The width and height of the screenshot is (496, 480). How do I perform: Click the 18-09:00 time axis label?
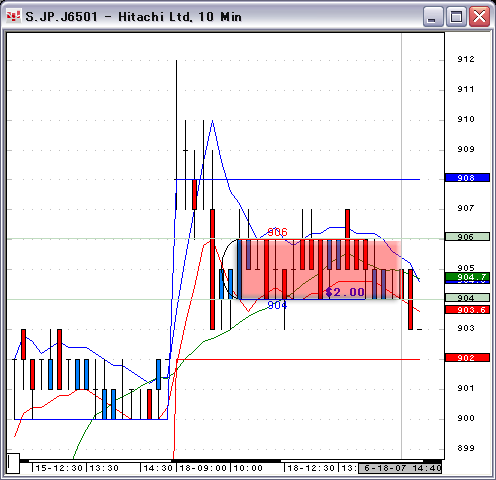[203, 468]
